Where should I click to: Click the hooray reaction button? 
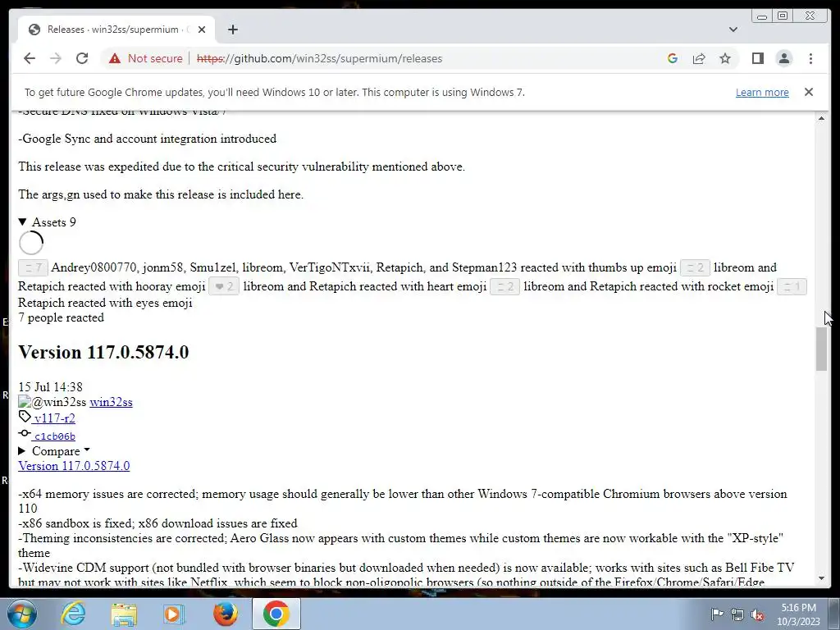pyautogui.click(x=695, y=267)
